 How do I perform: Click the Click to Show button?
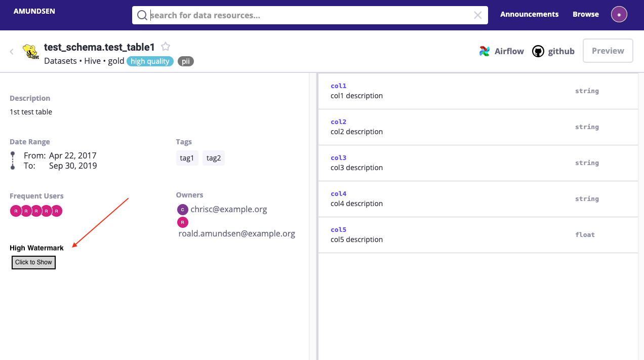click(x=33, y=262)
